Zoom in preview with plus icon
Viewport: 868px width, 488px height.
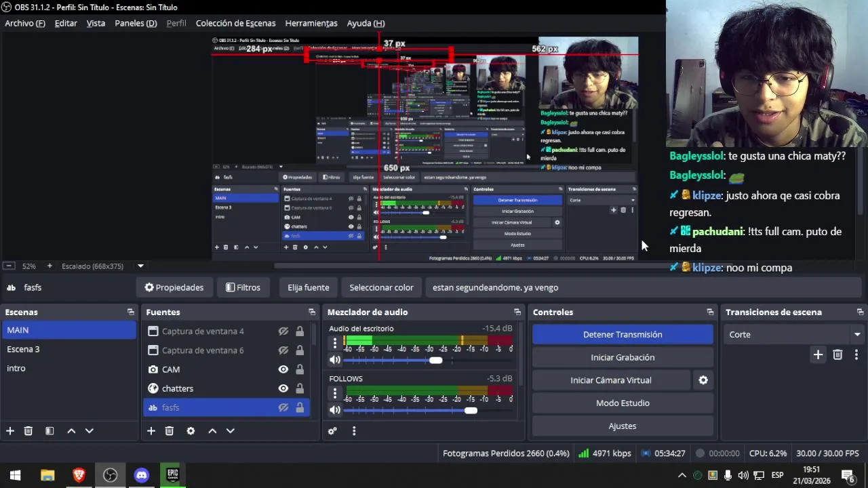coord(49,266)
